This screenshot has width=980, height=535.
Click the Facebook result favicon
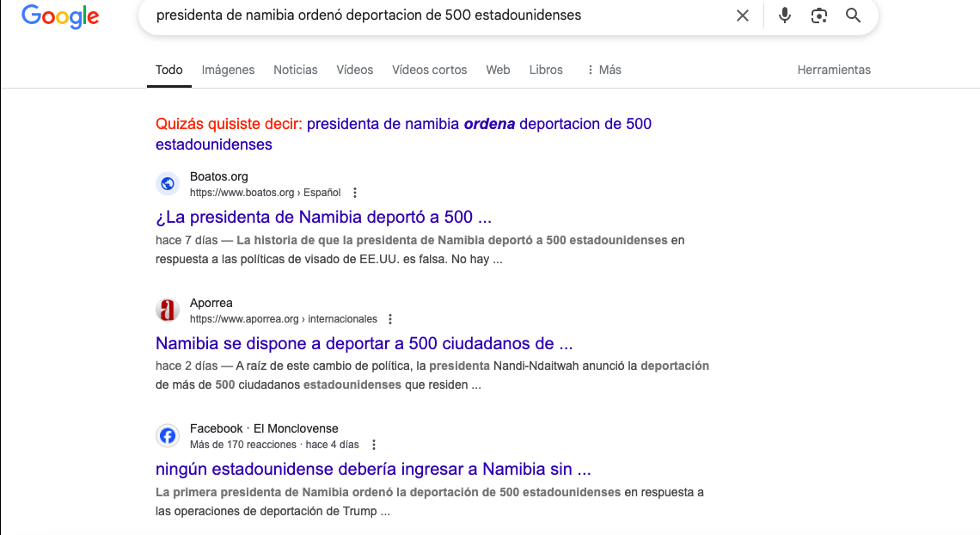pos(168,436)
